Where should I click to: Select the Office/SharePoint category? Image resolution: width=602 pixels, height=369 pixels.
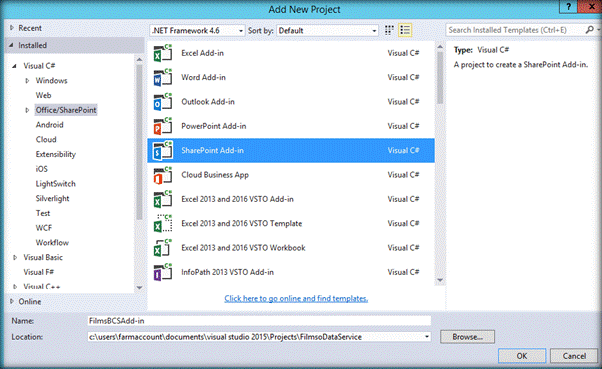pyautogui.click(x=66, y=110)
